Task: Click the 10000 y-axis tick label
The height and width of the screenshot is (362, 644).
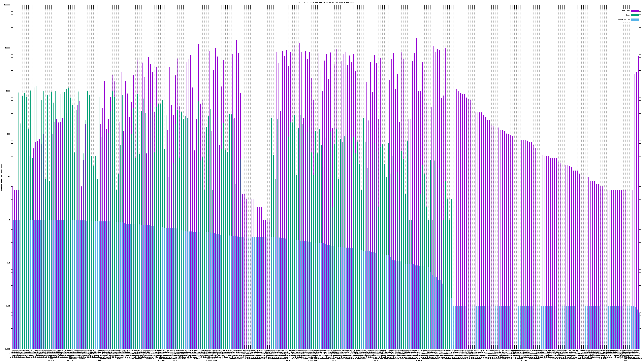Action: (8, 48)
